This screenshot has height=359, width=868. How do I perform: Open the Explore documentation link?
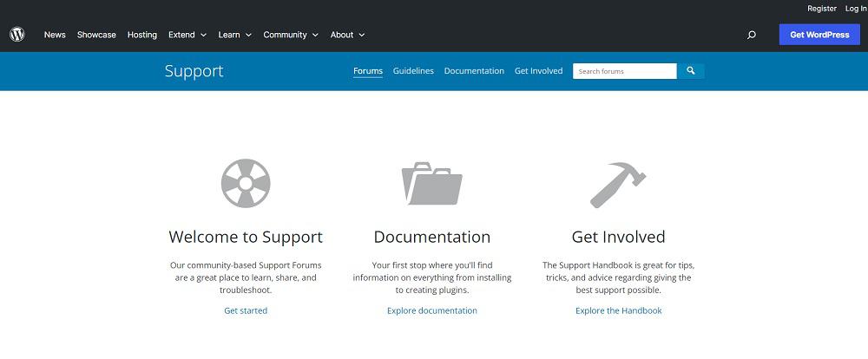(431, 310)
